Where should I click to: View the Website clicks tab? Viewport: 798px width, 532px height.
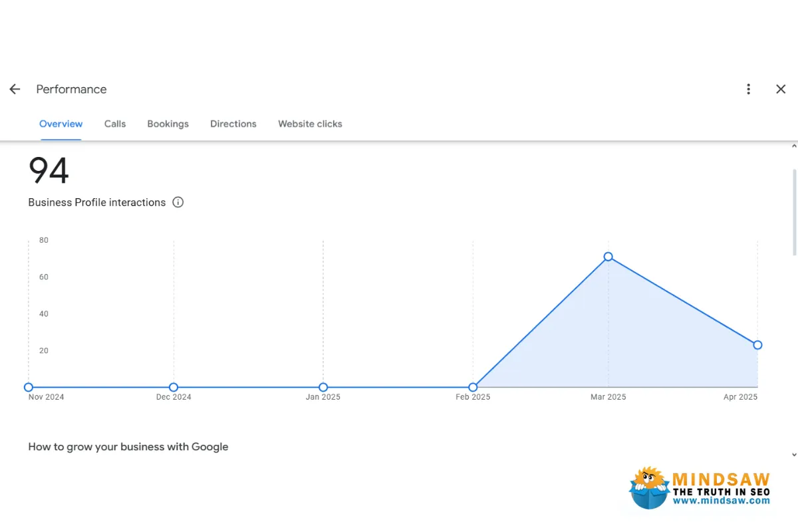[310, 124]
